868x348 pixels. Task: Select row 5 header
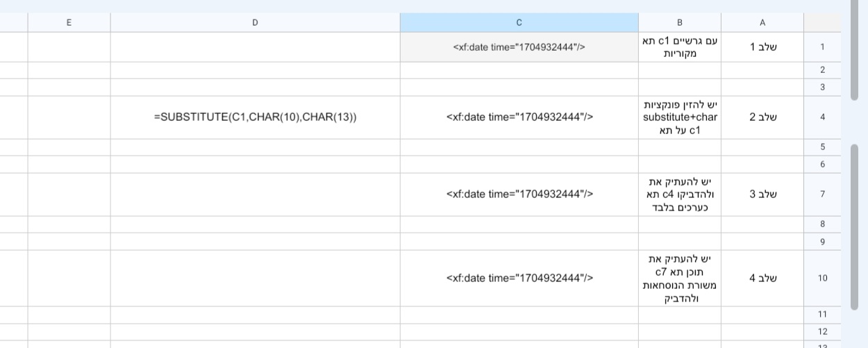[x=822, y=147]
